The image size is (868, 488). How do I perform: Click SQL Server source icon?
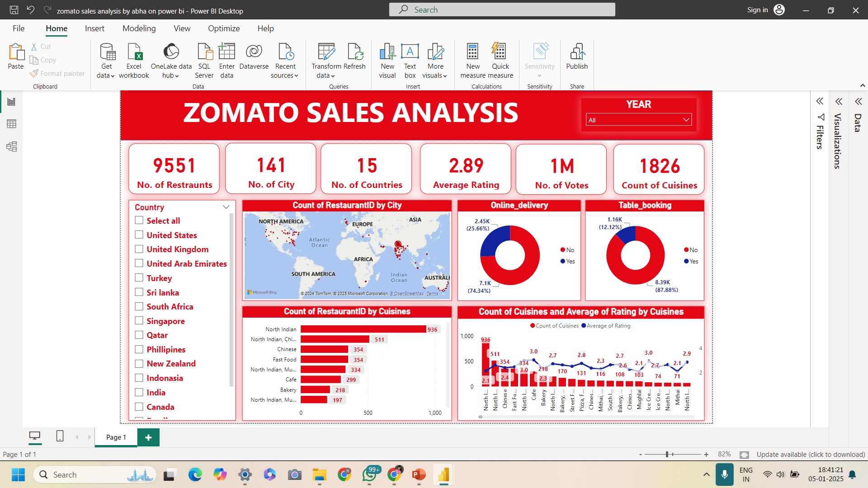click(x=204, y=52)
